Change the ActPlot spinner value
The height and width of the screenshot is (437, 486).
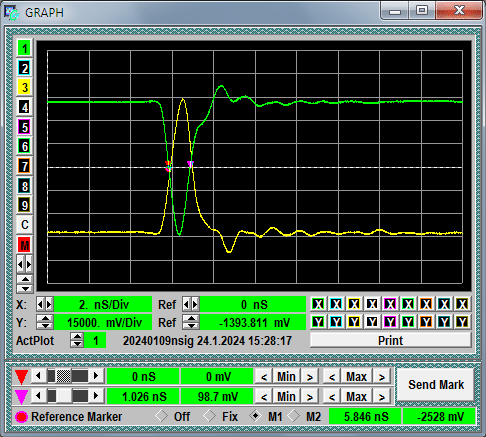coord(77,340)
